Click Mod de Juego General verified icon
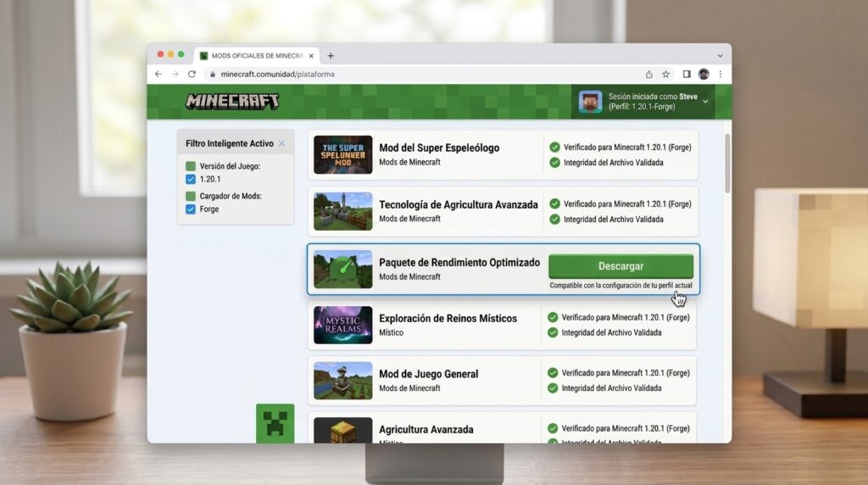868x485 pixels. 553,373
